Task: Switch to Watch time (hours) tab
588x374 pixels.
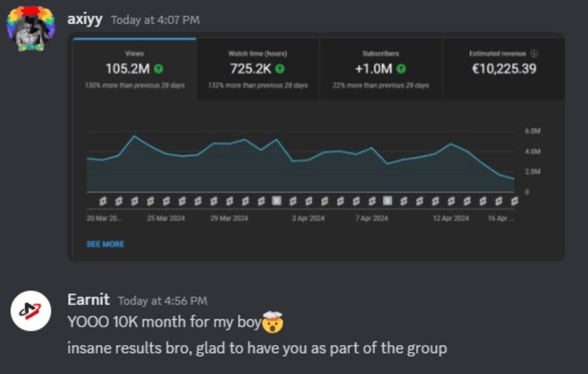Action: (258, 69)
